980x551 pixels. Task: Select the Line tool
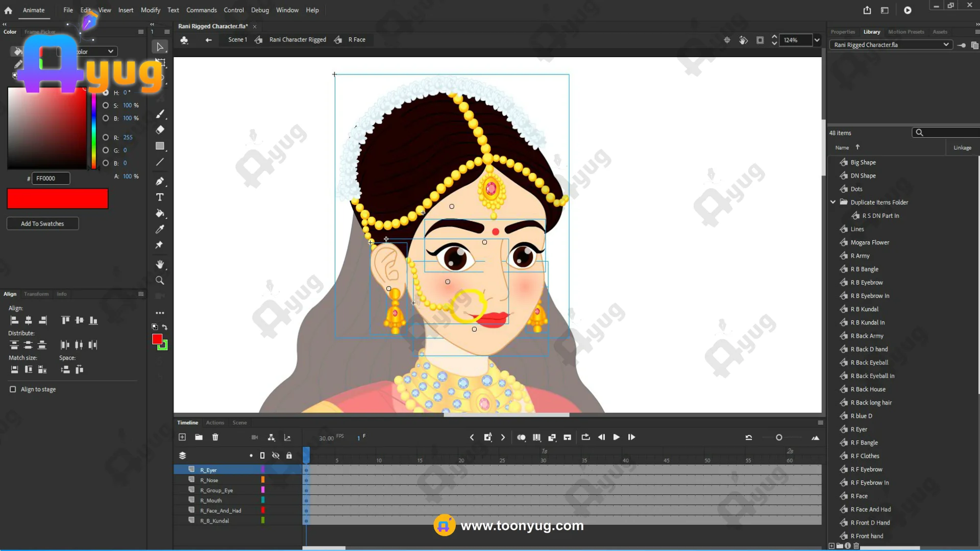pyautogui.click(x=160, y=162)
